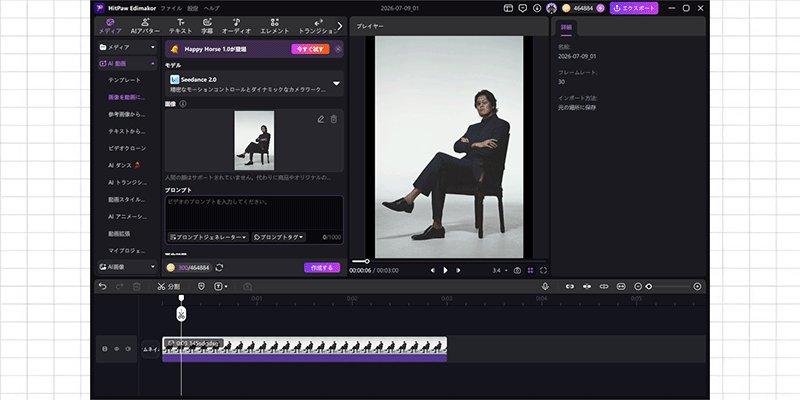Open the プロンプトジェネレーター dropdown
The height and width of the screenshot is (400, 800).
(208, 237)
